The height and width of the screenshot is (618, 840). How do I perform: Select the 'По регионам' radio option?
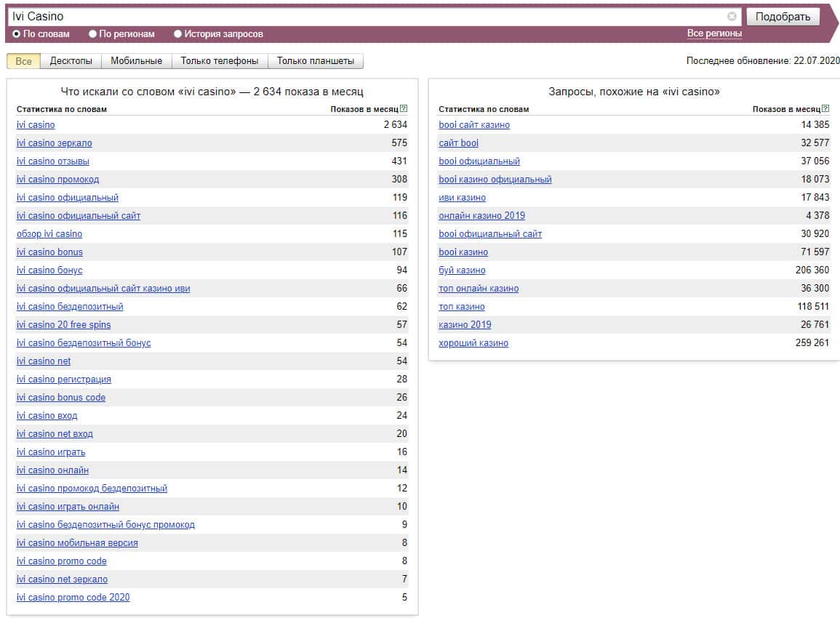pos(92,34)
